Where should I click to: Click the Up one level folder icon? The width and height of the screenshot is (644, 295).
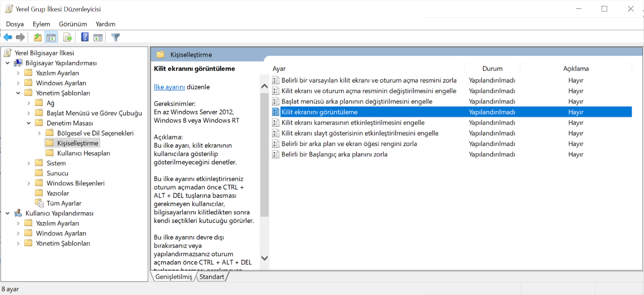point(37,37)
